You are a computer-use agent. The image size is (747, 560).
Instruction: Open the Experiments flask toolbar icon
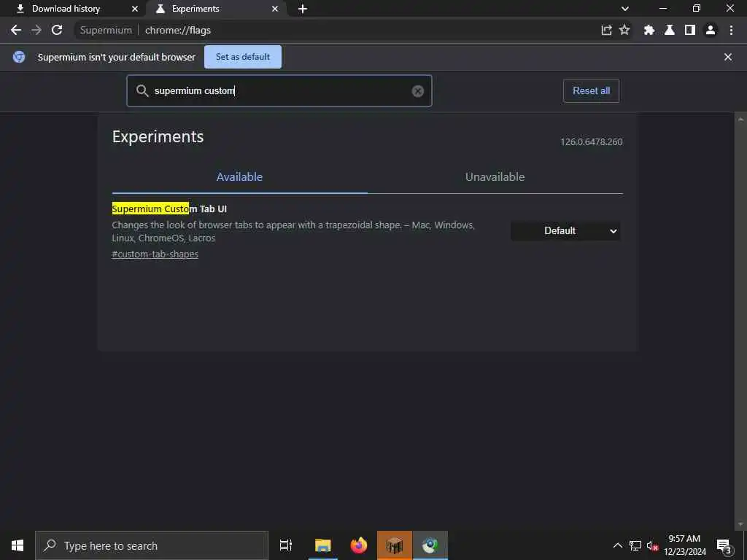670,30
